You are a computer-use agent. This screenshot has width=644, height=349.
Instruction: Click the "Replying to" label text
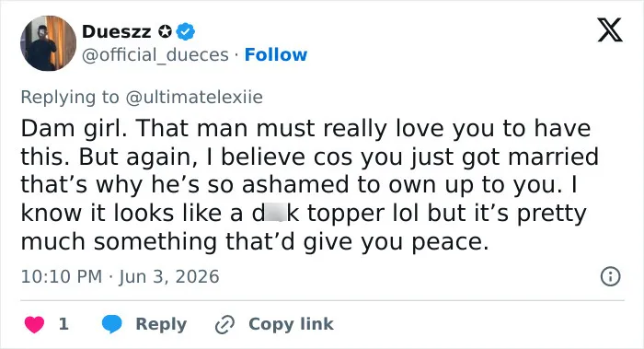70,98
